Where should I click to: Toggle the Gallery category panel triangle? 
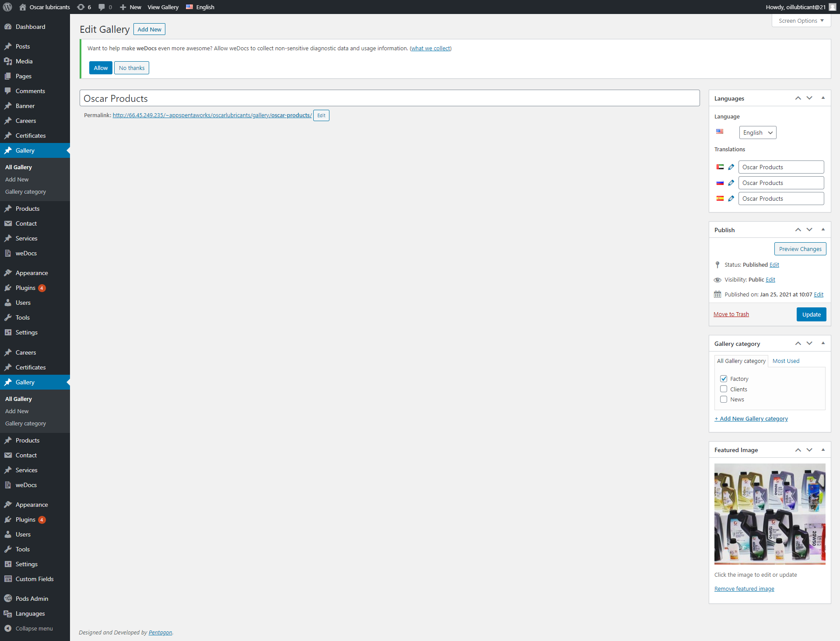(823, 343)
